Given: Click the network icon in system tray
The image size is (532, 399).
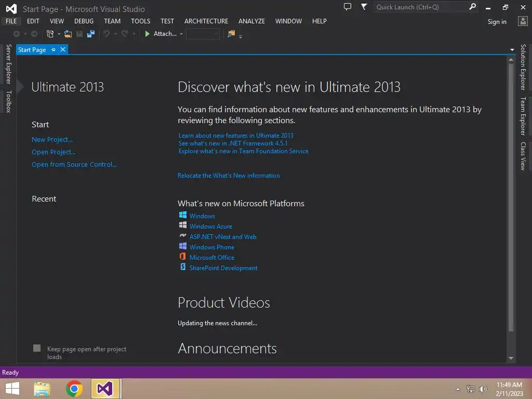Looking at the screenshot, I should click(x=471, y=389).
